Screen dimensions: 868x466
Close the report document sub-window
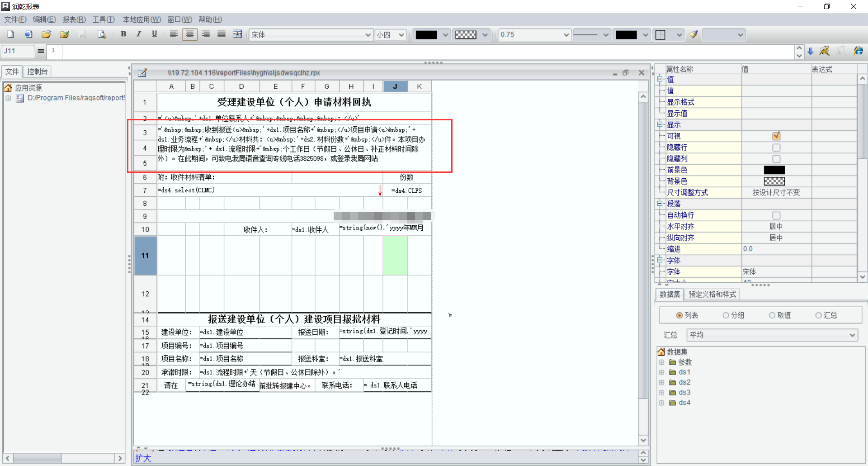tap(642, 73)
